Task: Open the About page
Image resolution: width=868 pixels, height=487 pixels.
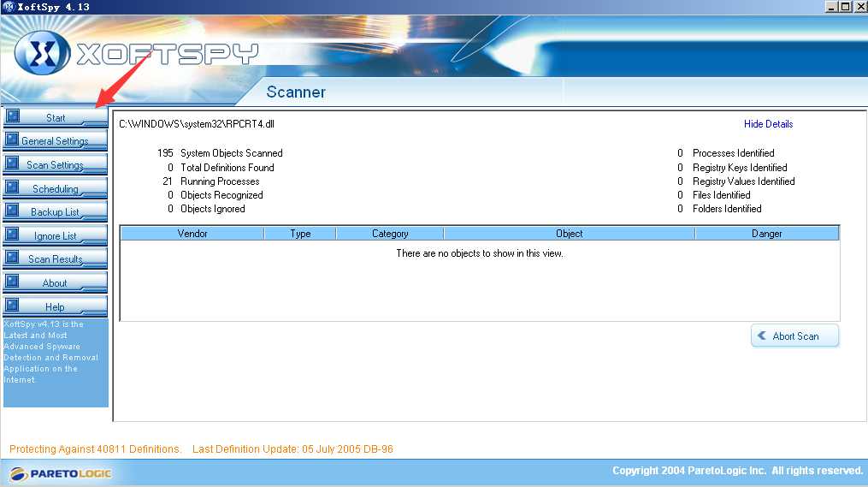Action: pos(56,283)
